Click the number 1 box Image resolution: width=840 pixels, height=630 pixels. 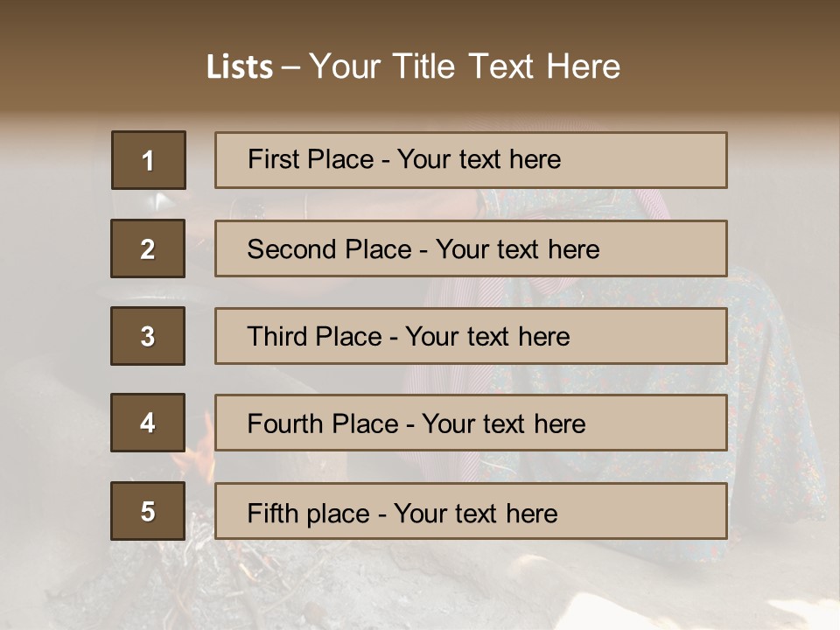(x=148, y=160)
